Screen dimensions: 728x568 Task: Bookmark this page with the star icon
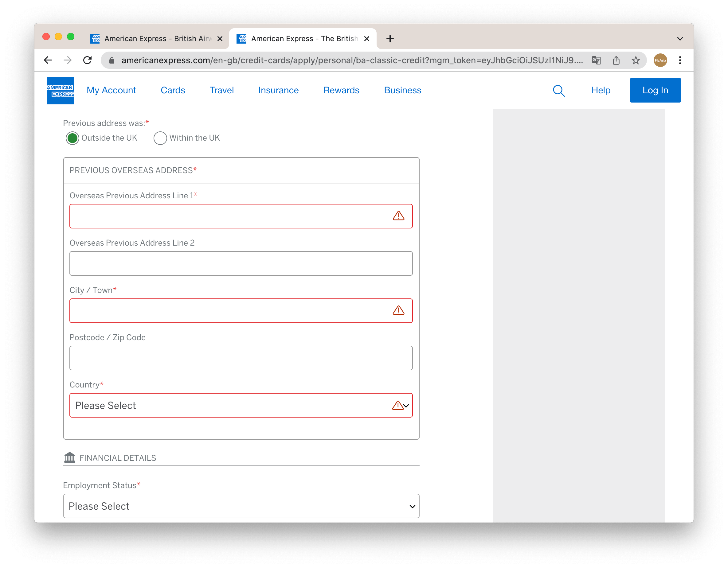[636, 60]
